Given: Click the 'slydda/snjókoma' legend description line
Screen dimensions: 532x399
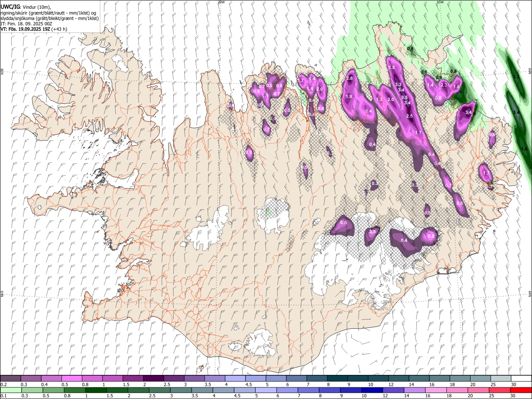Looking at the screenshot, I should pyautogui.click(x=49, y=18).
